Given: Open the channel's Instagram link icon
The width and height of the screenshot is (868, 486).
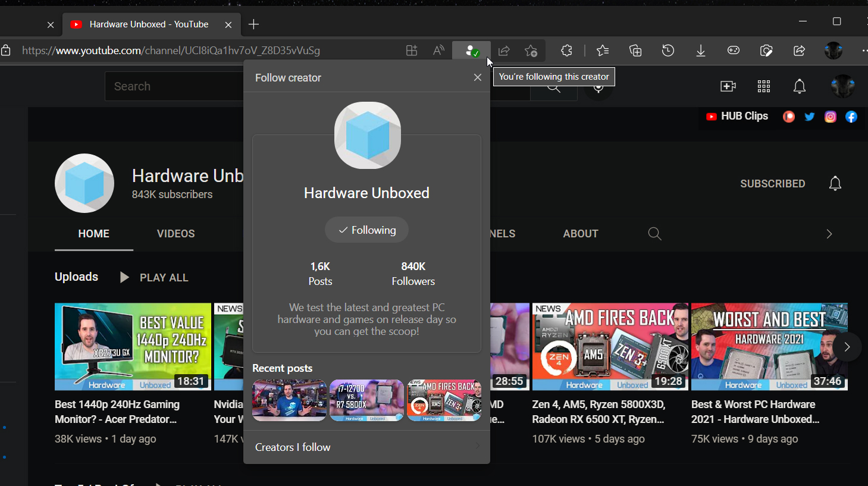Looking at the screenshot, I should point(831,117).
